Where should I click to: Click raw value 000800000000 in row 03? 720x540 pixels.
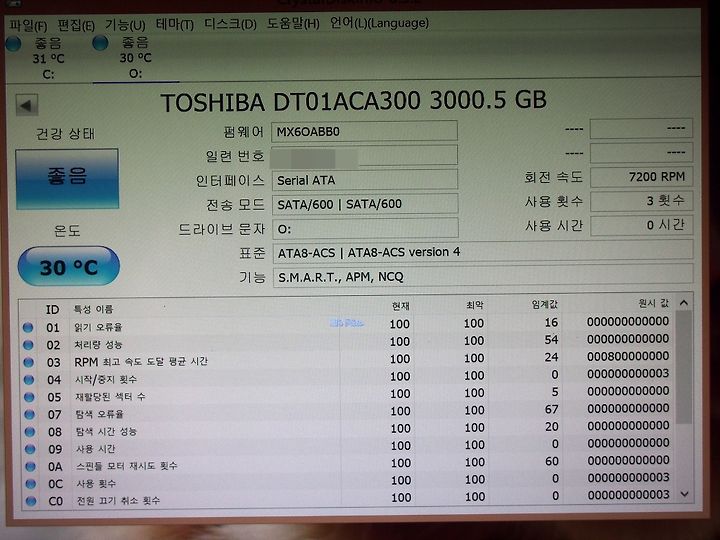628,356
